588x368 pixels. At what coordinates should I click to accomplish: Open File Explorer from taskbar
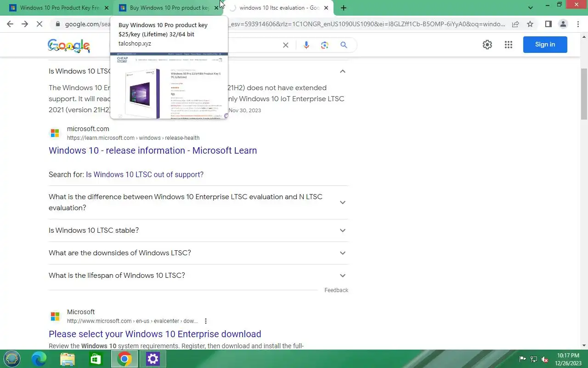(67, 359)
